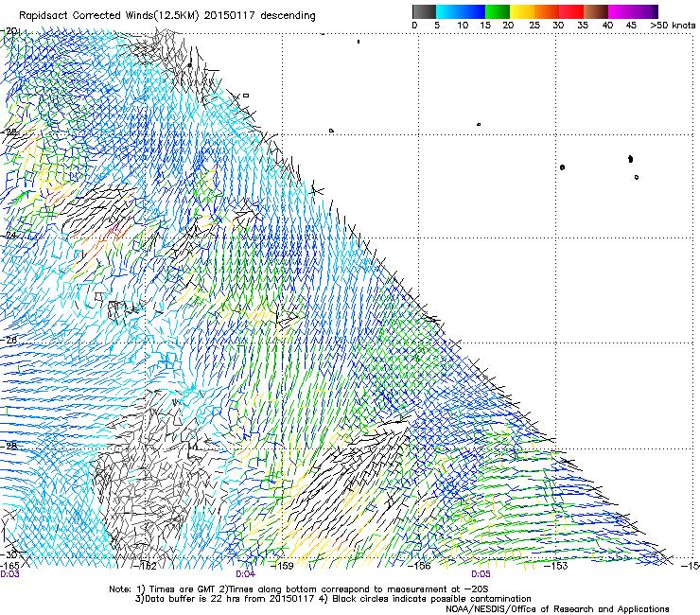Click the yellow 20–25 knots legend segment
Image resolution: width=700 pixels, height=615 pixels.
click(522, 11)
